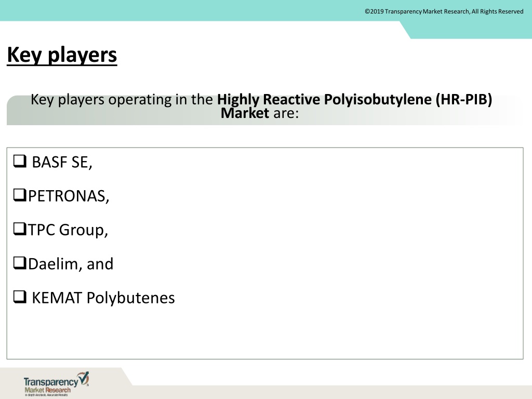Select the "BASF SE," list entry
This screenshot has width=532, height=399.
[x=62, y=162]
